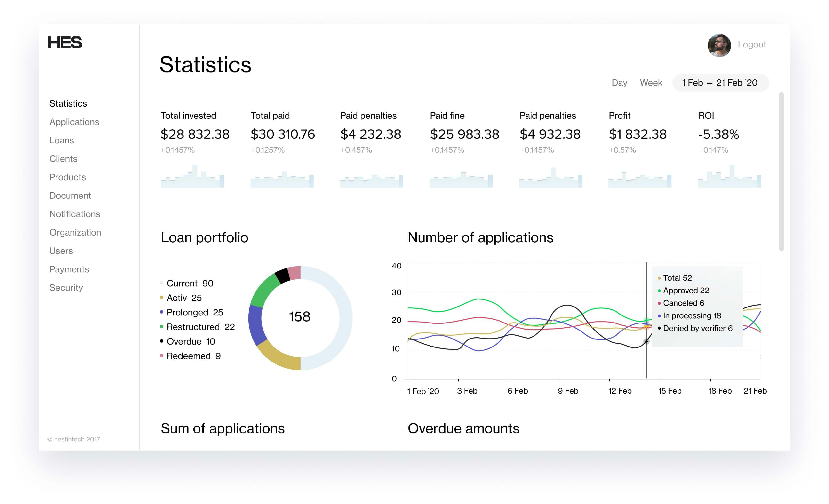Open the 1 Feb – 21 Feb date range picker
This screenshot has width=829, height=504.
pos(720,83)
